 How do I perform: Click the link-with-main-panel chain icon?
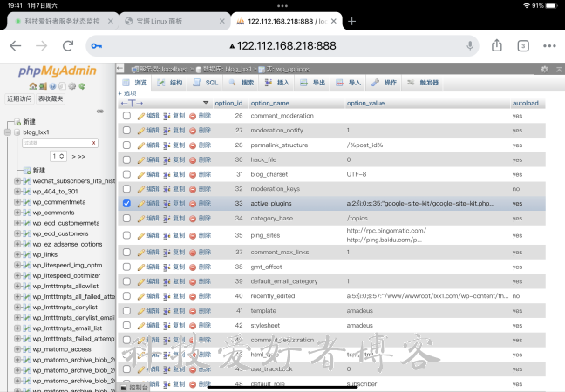(x=100, y=112)
